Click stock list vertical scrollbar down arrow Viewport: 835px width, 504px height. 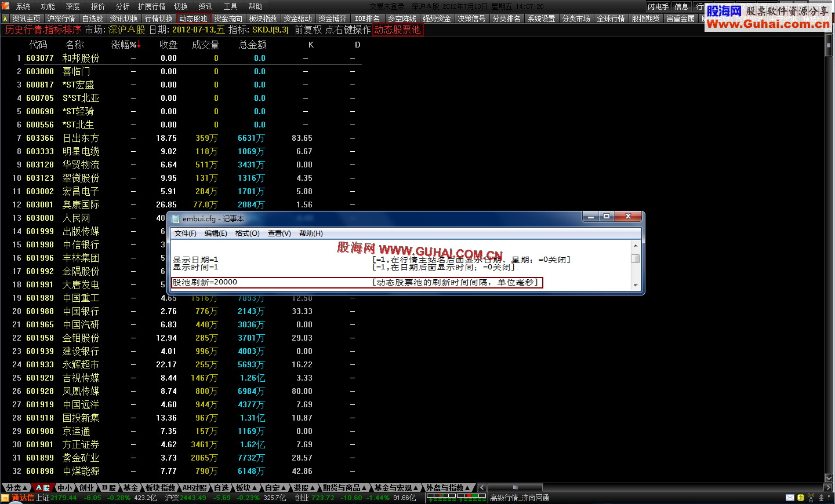click(x=828, y=478)
